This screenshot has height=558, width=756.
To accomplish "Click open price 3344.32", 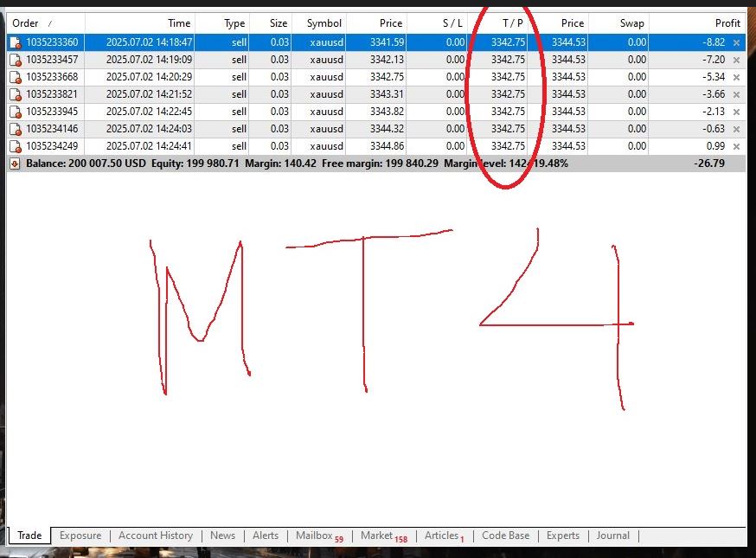I will pyautogui.click(x=388, y=129).
